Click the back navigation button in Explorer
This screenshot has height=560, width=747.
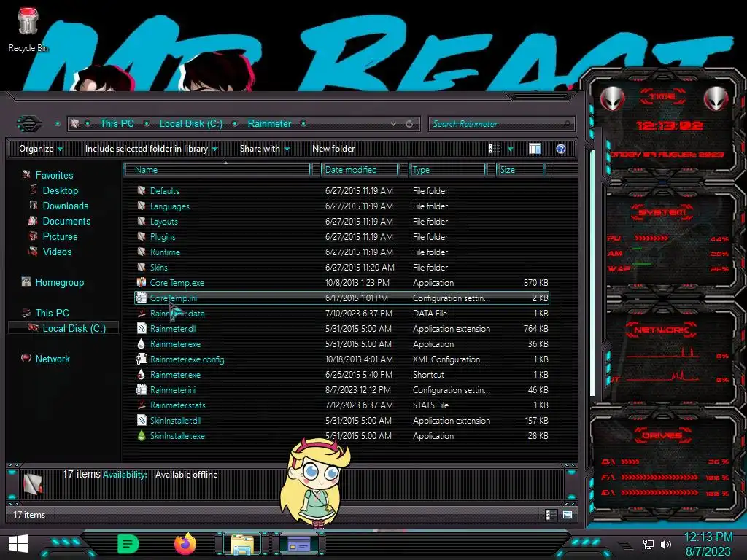(29, 124)
